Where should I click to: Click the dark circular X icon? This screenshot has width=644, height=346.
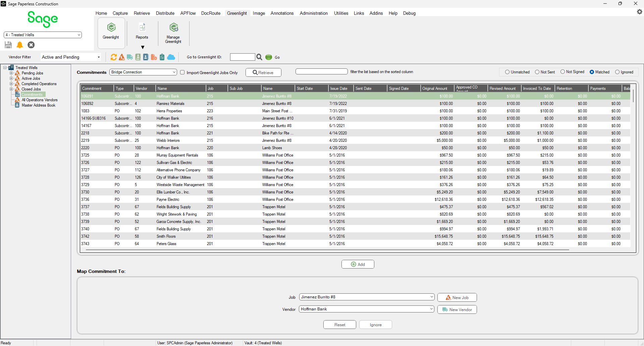coord(31,45)
